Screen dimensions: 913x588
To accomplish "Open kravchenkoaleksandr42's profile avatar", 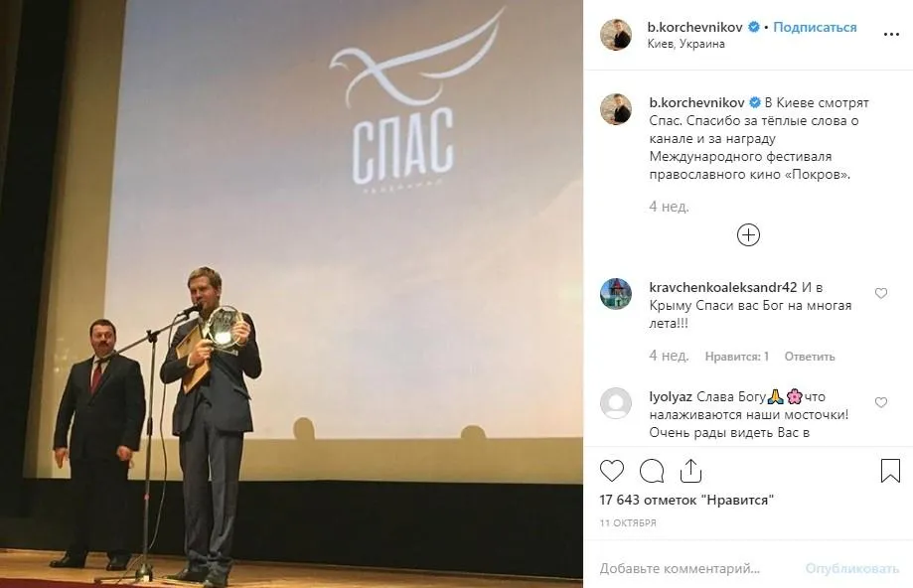I will coord(616,294).
